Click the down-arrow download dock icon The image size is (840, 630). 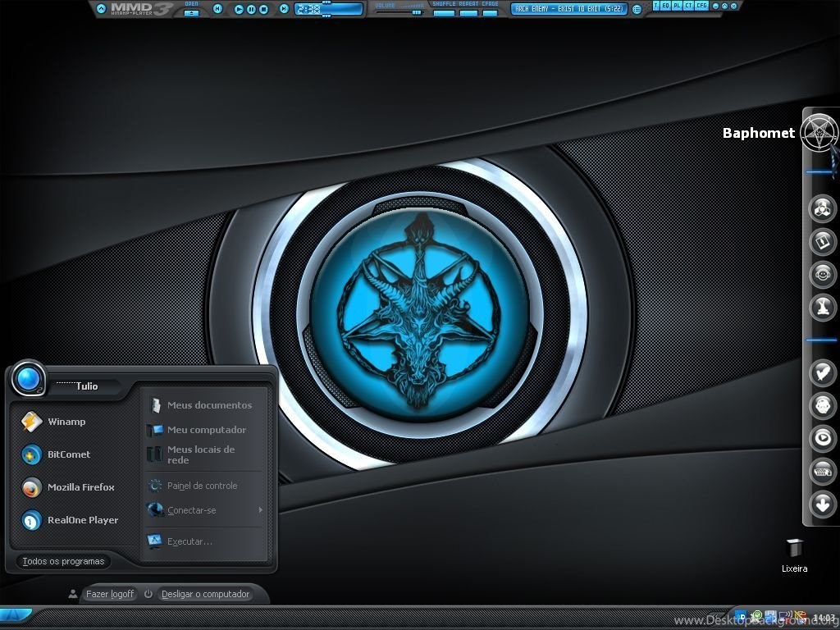coord(822,504)
